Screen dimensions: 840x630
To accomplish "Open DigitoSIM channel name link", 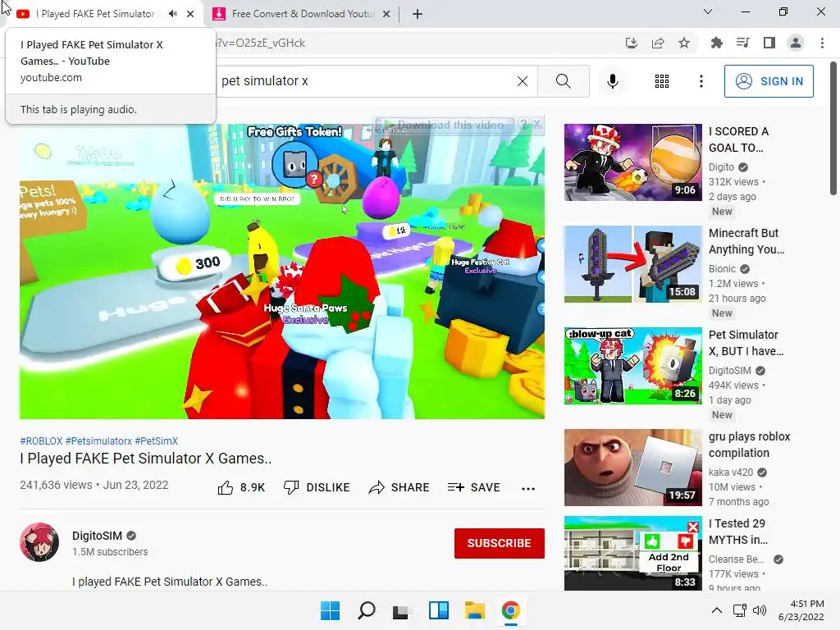I will (x=97, y=536).
